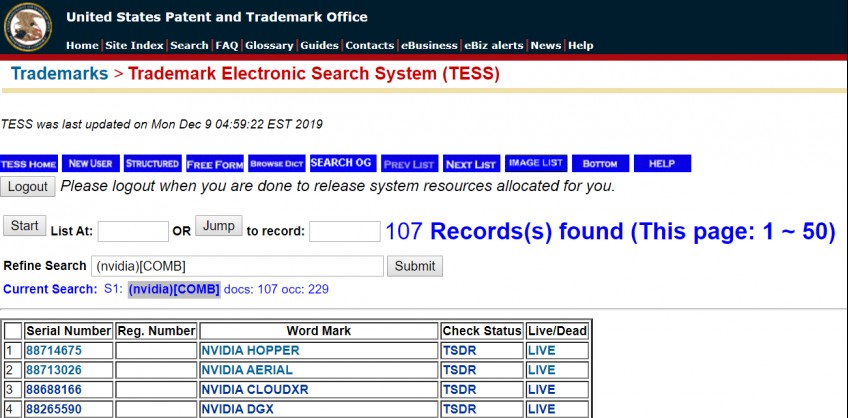The image size is (848, 418).
Task: Open the FAQ nav link
Action: 227,46
